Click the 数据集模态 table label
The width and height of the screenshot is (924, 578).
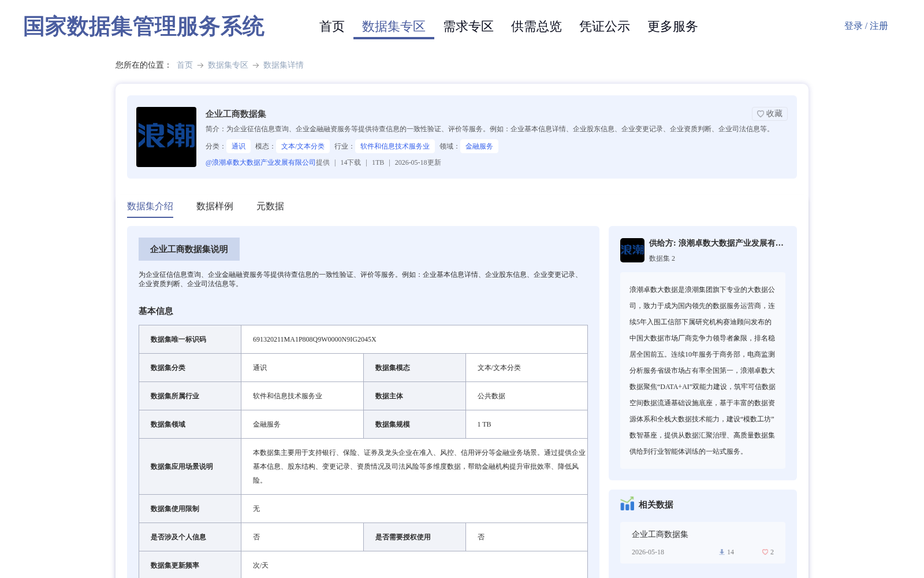click(x=393, y=368)
